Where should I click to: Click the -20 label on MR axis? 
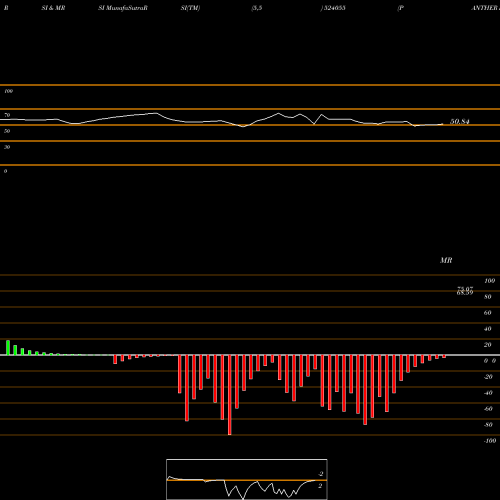pos(488,377)
